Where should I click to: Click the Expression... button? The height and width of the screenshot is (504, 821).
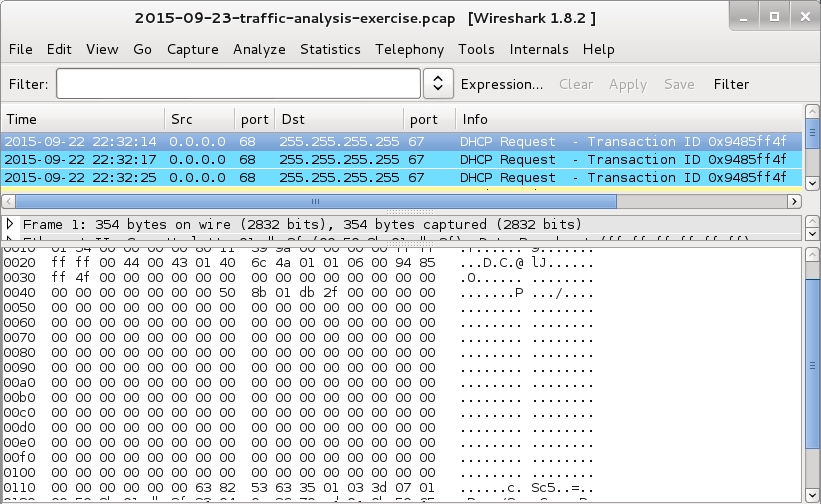[x=502, y=84]
